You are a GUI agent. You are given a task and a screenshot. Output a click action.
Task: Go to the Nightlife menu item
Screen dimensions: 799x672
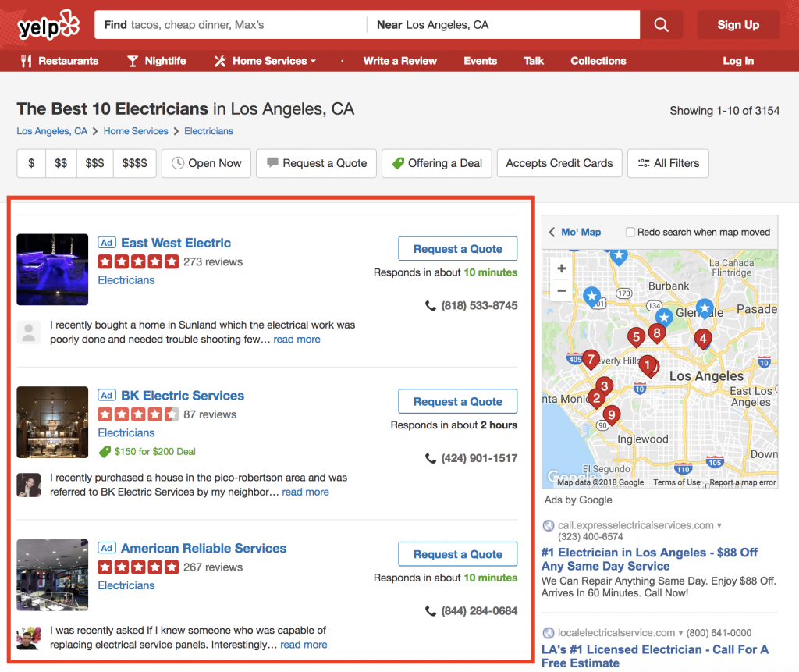click(x=157, y=61)
